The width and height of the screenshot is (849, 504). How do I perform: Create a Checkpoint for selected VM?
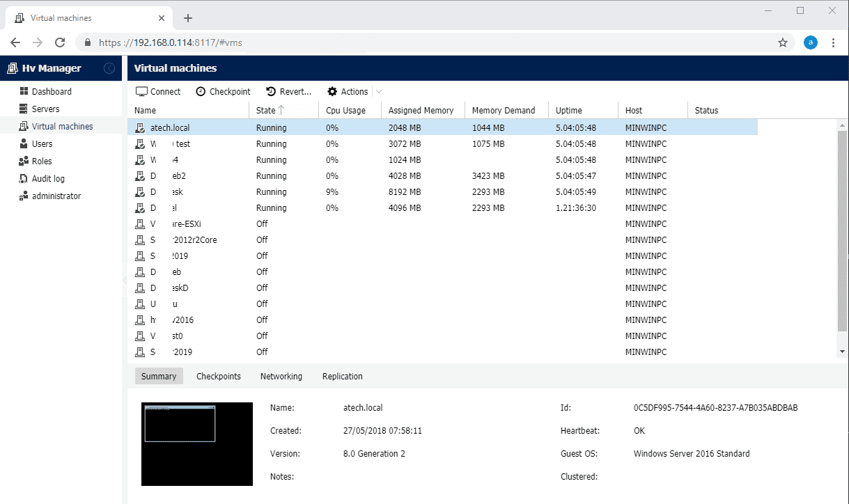pyautogui.click(x=223, y=91)
